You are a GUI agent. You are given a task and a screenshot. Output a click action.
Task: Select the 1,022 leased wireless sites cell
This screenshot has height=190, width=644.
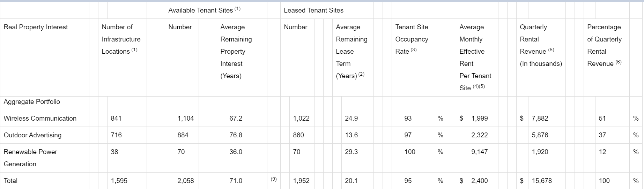(x=301, y=119)
